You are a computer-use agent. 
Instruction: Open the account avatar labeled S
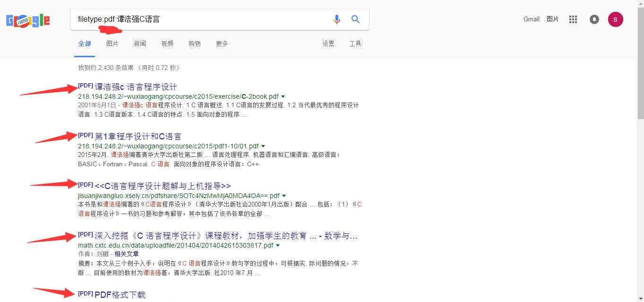click(x=616, y=19)
